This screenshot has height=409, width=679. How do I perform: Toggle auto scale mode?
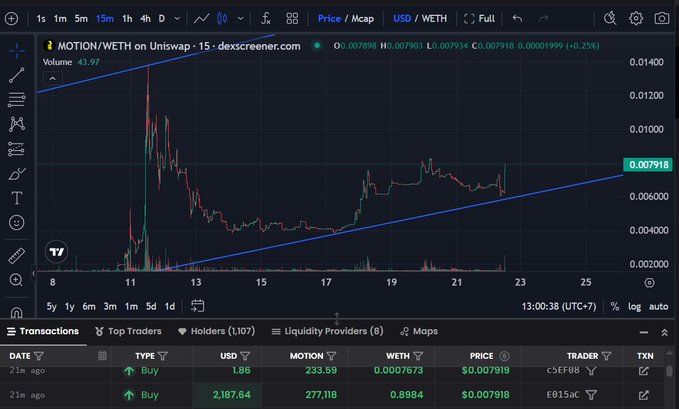coord(658,307)
